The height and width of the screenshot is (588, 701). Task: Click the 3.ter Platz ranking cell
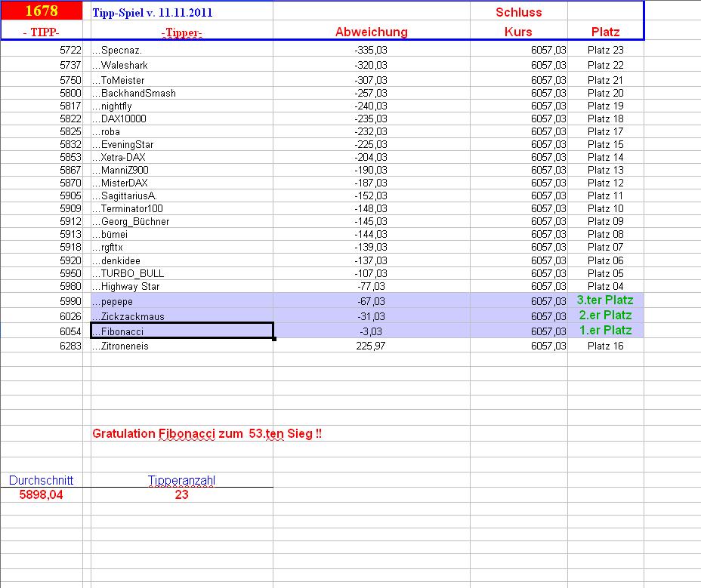pos(605,300)
